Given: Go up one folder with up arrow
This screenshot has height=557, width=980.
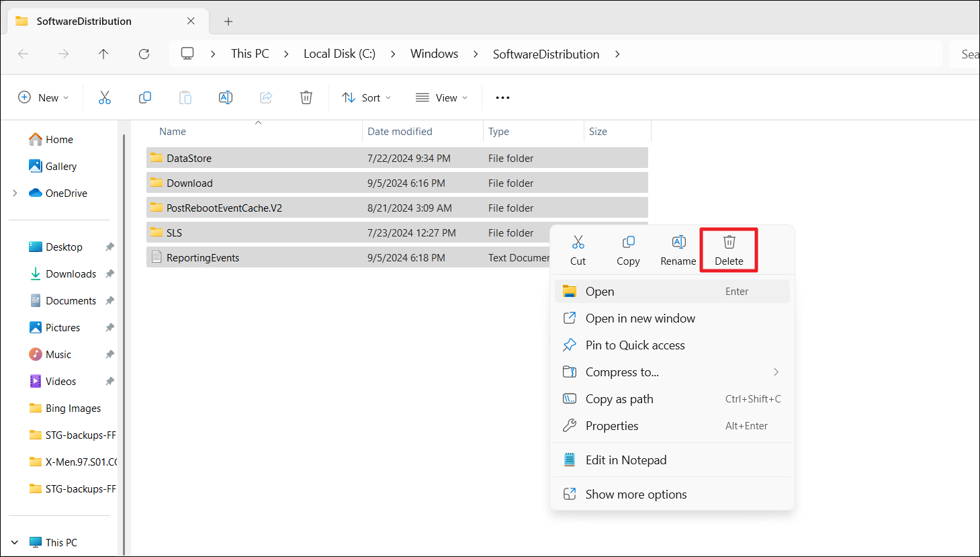Looking at the screenshot, I should pos(103,54).
